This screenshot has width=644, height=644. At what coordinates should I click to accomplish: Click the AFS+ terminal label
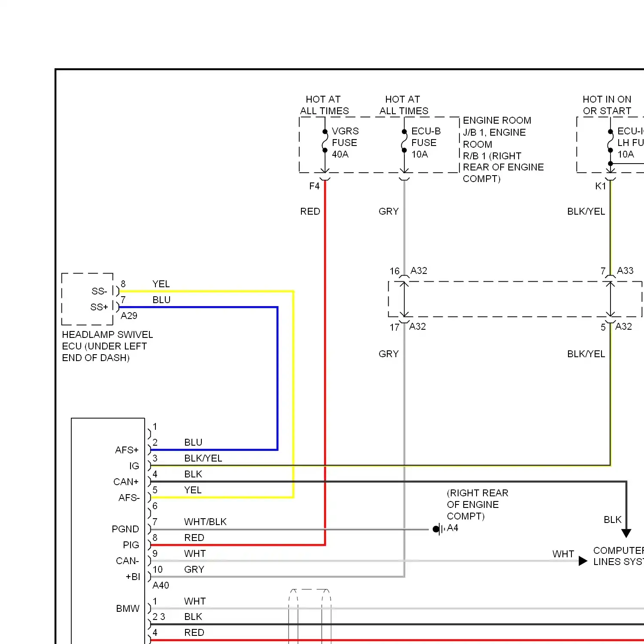pos(127,450)
